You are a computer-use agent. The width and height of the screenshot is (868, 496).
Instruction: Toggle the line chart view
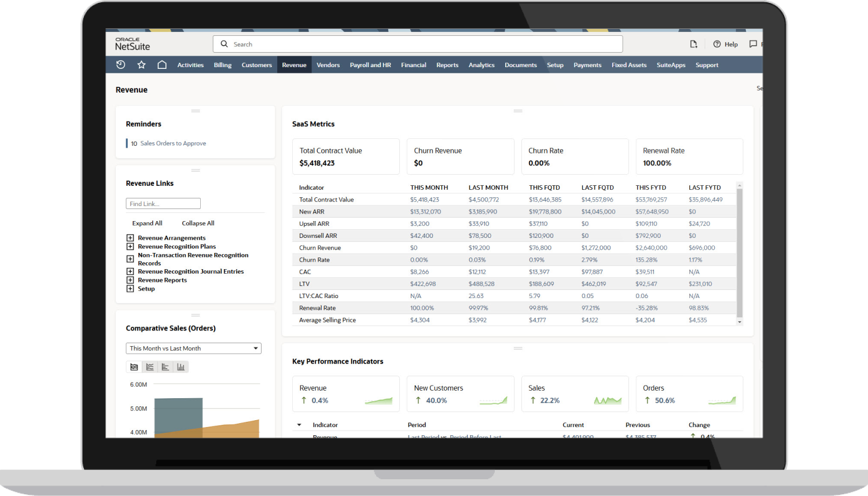coord(150,366)
